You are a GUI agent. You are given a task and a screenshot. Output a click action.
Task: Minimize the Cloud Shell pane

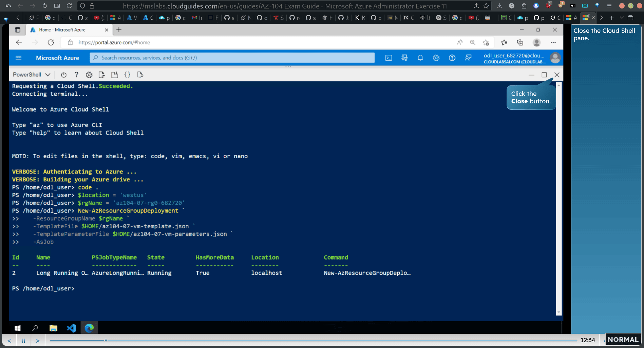click(x=531, y=75)
